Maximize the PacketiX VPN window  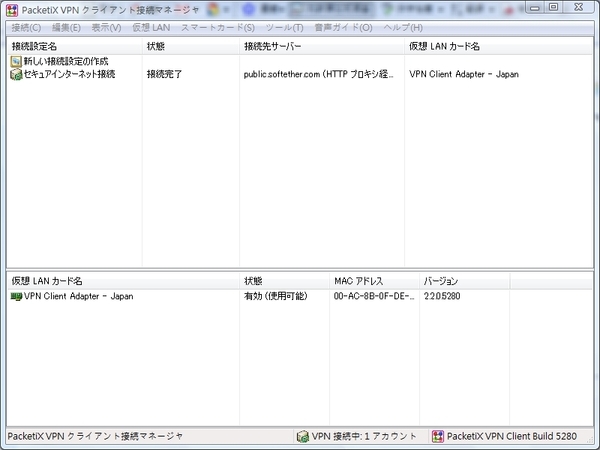[553, 7]
